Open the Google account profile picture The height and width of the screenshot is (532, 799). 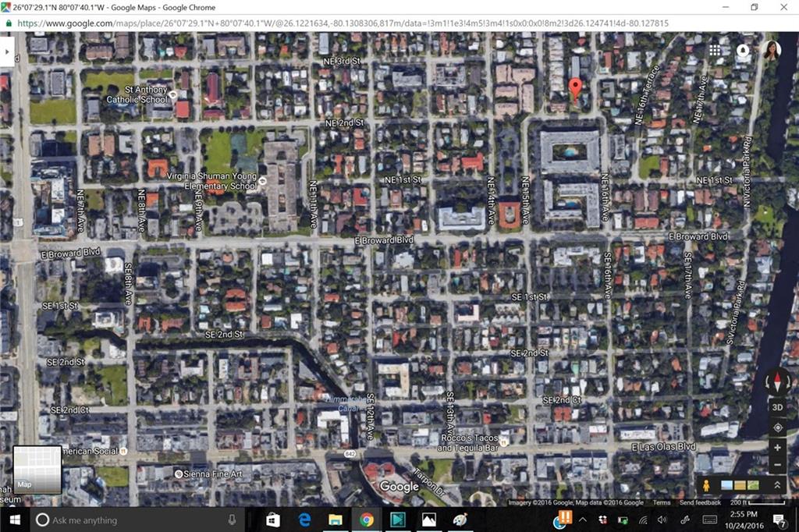(x=771, y=50)
